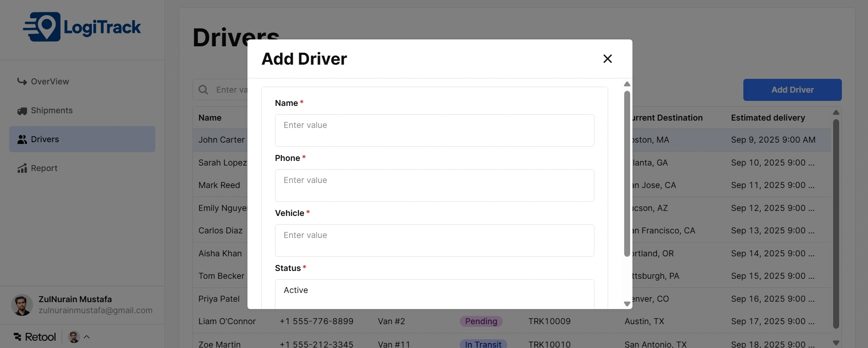Click phone number +1 555-776-8899
The width and height of the screenshot is (868, 348).
pyautogui.click(x=317, y=321)
